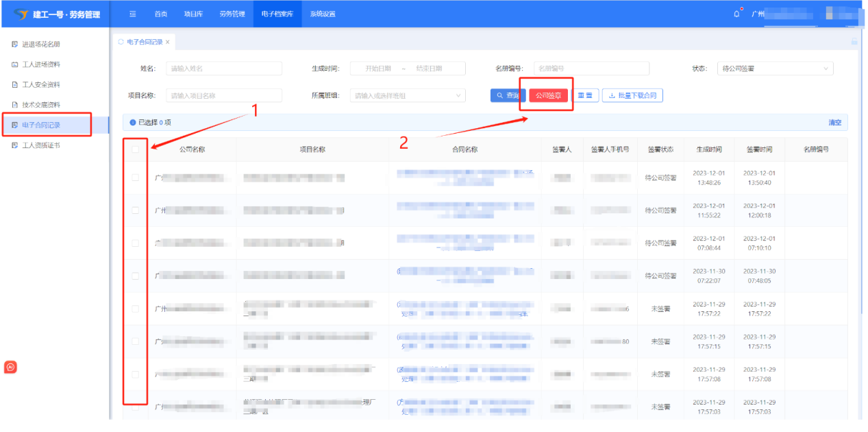Check the checkbox of the first contract row
Image resolution: width=868 pixels, height=432 pixels.
[x=136, y=176]
